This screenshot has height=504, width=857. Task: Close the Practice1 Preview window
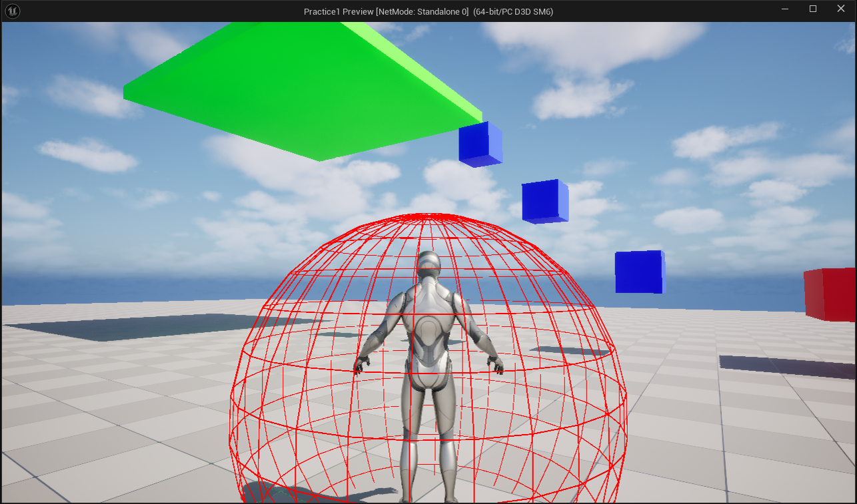[841, 9]
